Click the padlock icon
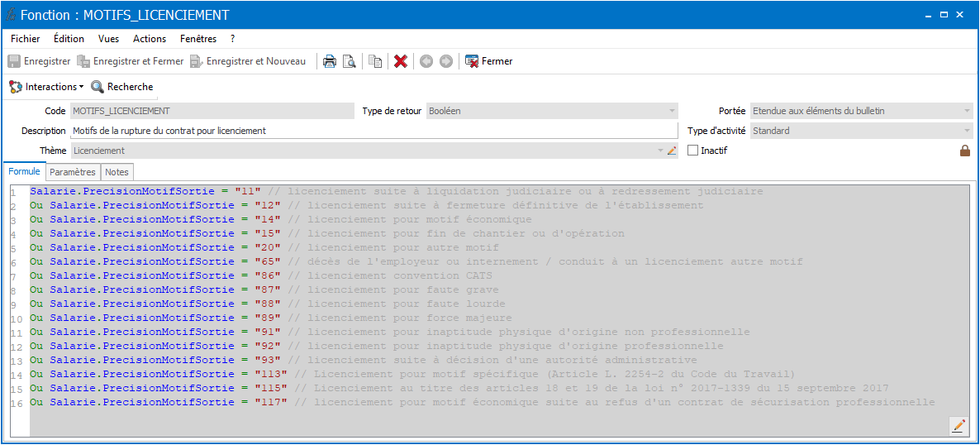980x445 pixels. click(965, 151)
